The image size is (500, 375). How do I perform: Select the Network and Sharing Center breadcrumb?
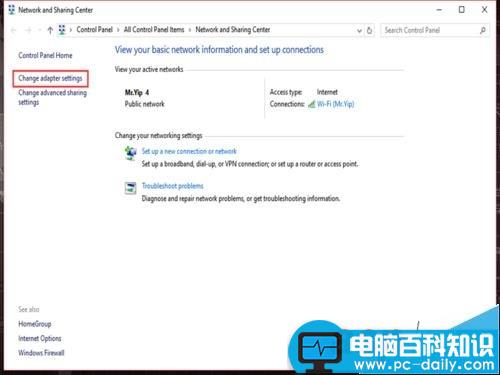(233, 30)
